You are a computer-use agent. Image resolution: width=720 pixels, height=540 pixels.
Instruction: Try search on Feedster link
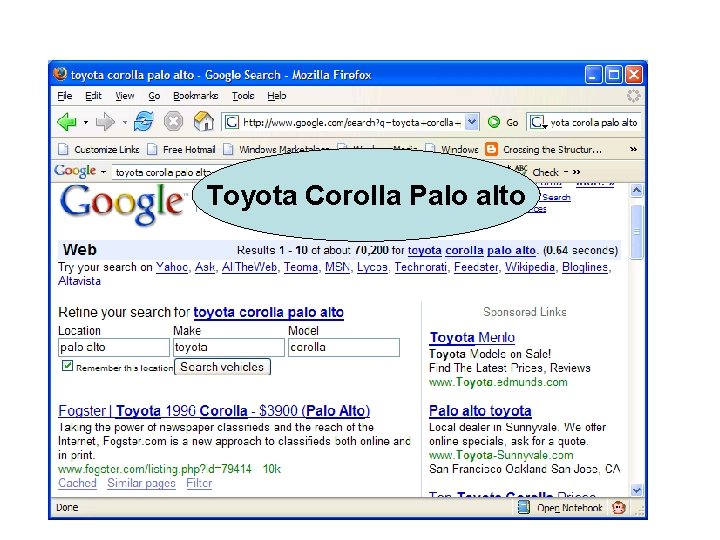[476, 267]
